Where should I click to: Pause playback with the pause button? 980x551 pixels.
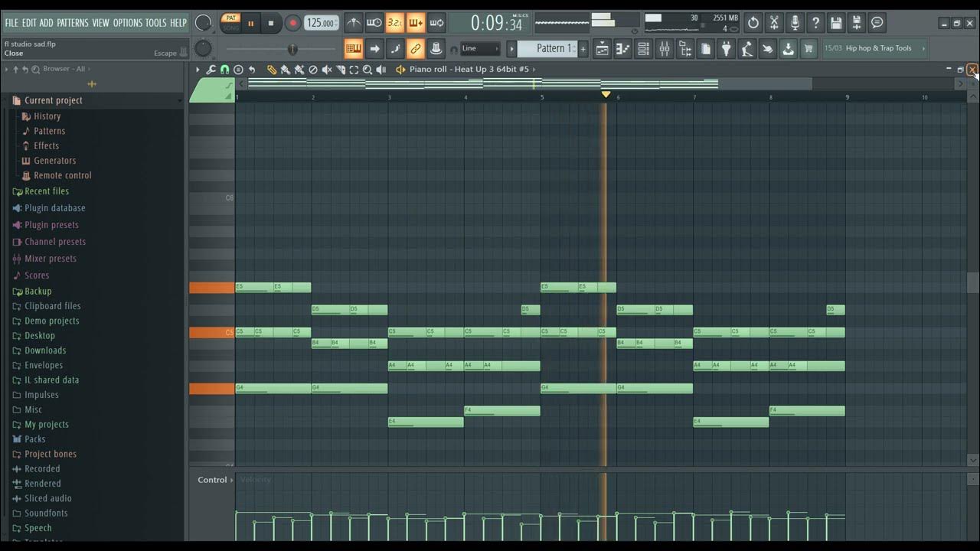point(250,23)
